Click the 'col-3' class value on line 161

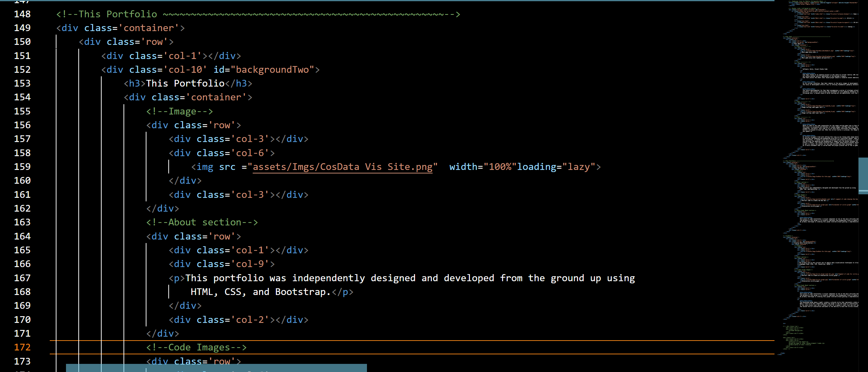click(x=250, y=195)
